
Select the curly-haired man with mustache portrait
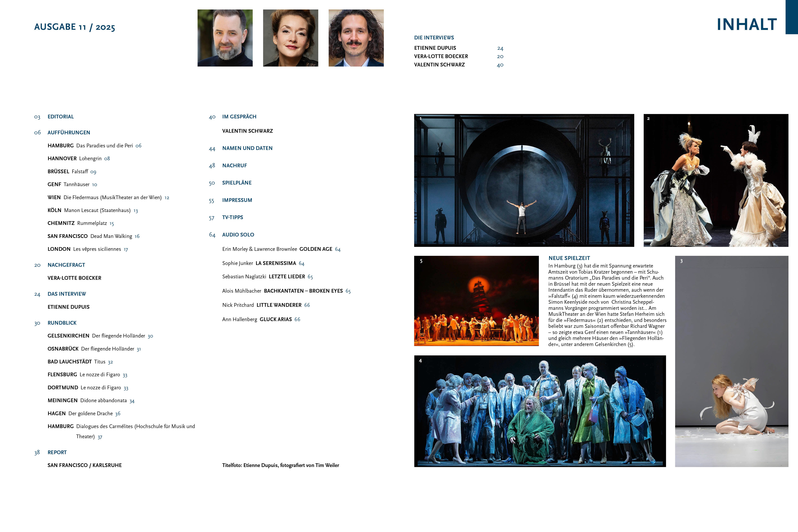pos(356,38)
